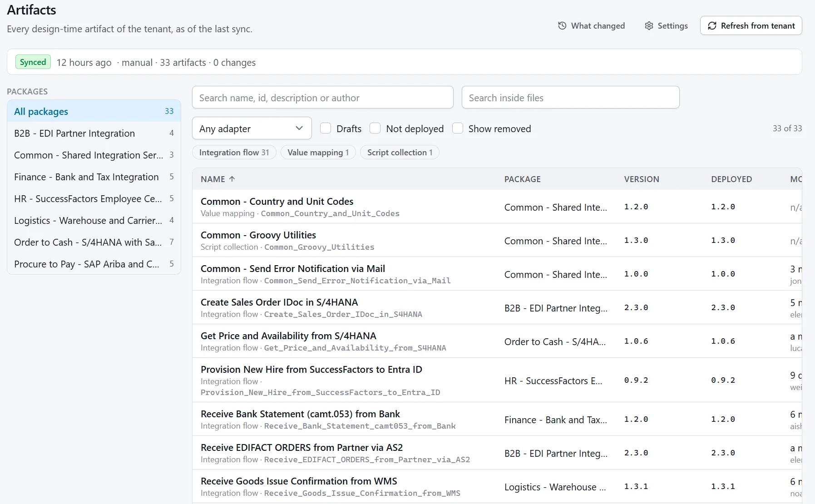Click deployed 0.9.2 in Provision New Hire row
815x504 pixels.
723,380
